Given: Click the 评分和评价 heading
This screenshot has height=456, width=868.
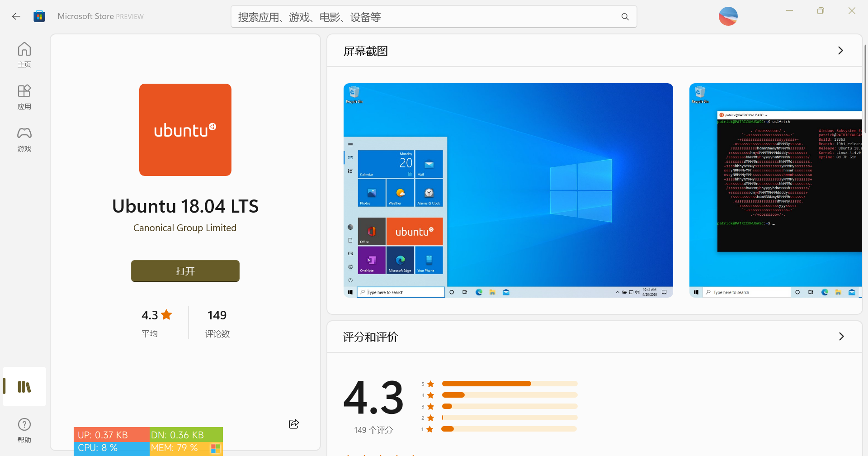Looking at the screenshot, I should tap(370, 337).
